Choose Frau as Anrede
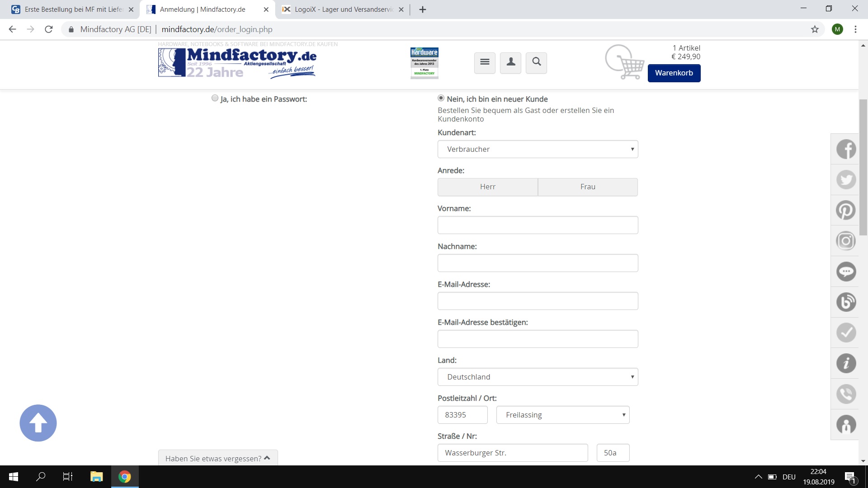 tap(588, 187)
